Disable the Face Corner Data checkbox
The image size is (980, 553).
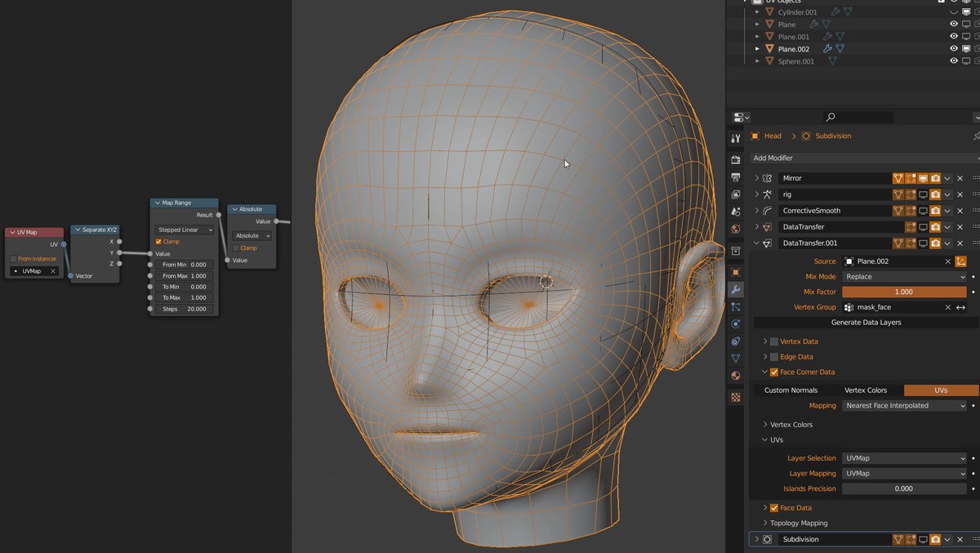(774, 372)
